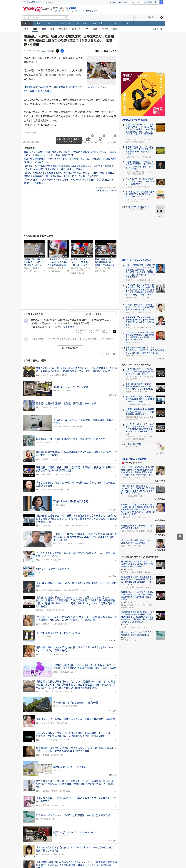Open the FNNプライムオンライン link below last-updated time

107,191
